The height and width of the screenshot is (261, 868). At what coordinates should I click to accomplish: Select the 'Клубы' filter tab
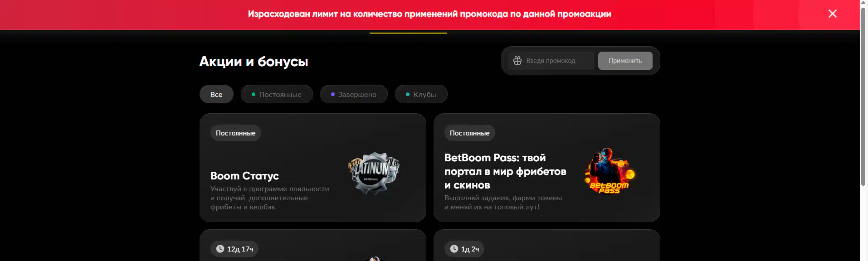[421, 94]
